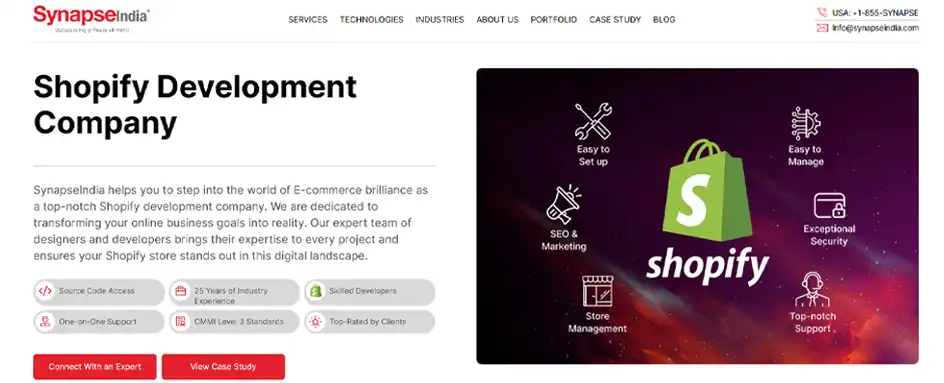Click the Easy to Manage gear icon

tap(806, 123)
